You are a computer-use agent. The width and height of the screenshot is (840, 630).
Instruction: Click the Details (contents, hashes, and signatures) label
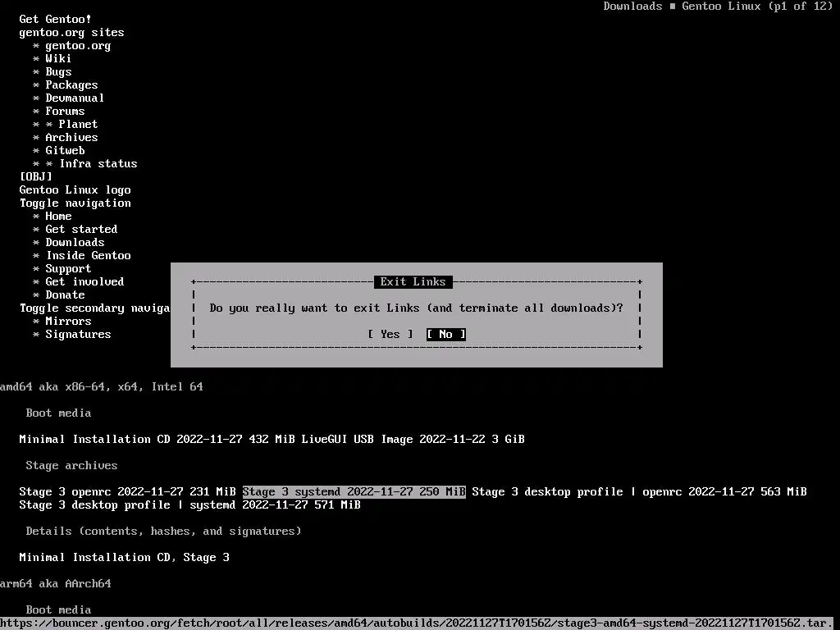[163, 531]
